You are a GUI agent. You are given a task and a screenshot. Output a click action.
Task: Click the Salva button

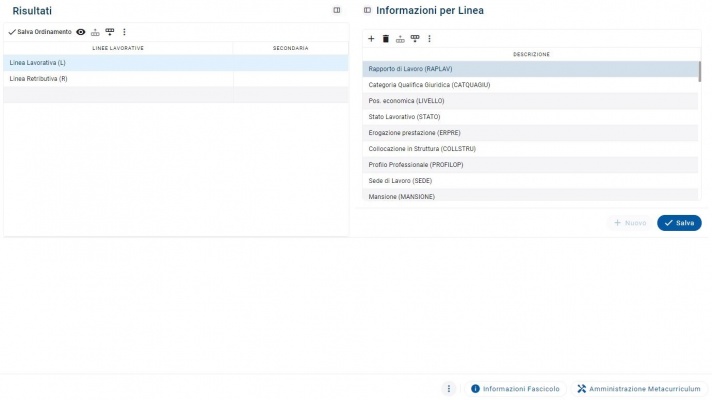coord(679,223)
